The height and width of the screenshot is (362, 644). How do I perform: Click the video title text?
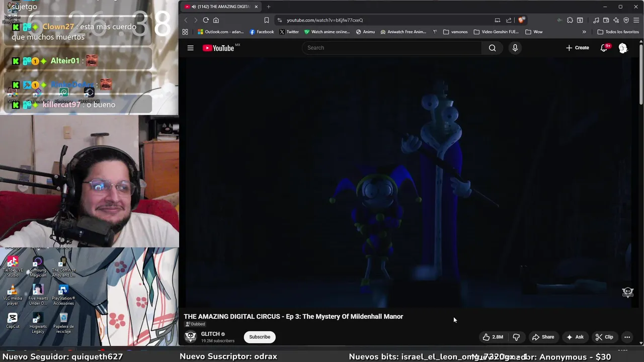point(293,316)
